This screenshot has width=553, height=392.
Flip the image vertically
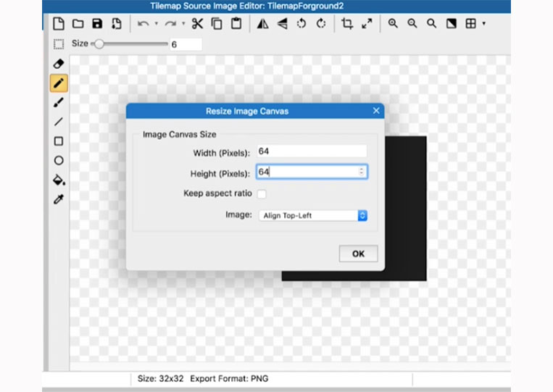(x=282, y=24)
